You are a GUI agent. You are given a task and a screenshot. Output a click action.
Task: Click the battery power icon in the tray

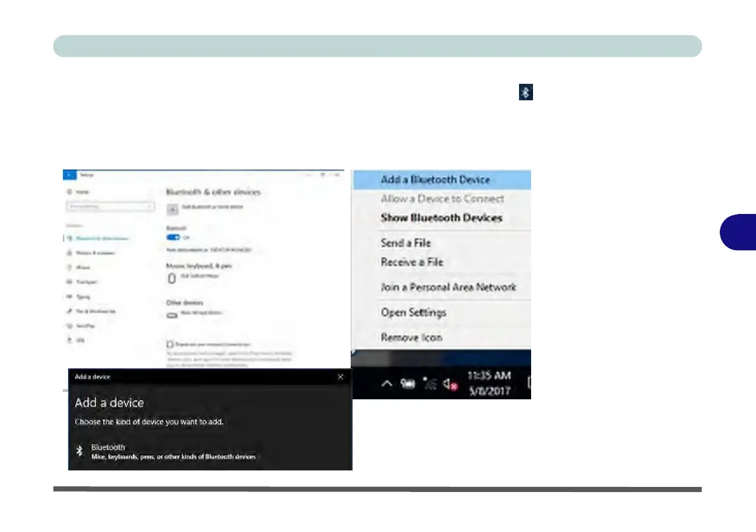point(407,383)
